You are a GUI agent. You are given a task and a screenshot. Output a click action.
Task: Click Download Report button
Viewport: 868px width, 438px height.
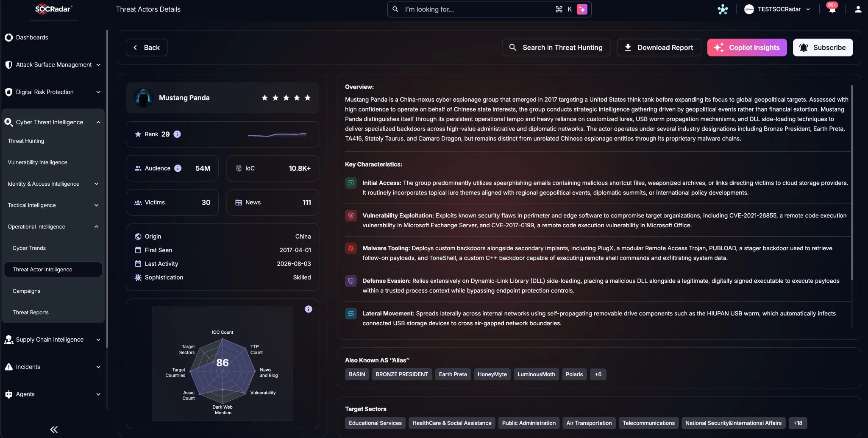[x=659, y=47]
